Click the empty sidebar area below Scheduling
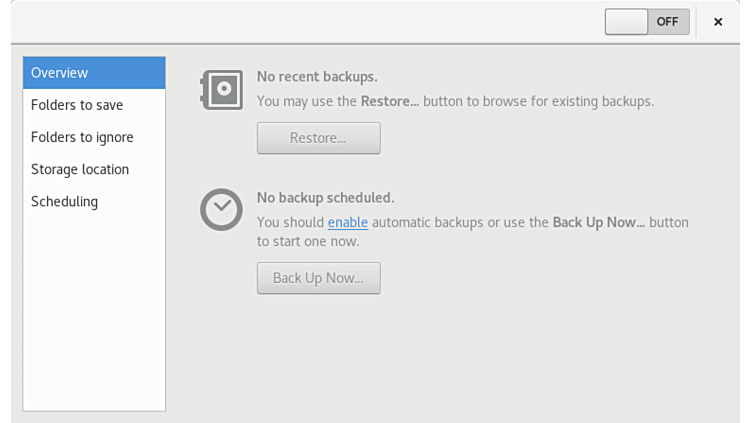Image resolution: width=752 pixels, height=423 pixels. tap(94, 310)
